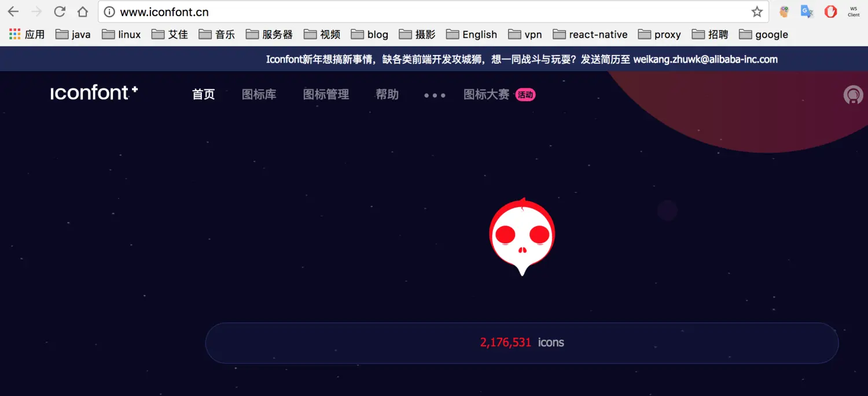The width and height of the screenshot is (868, 396).
Task: Expand the proxy bookmarks folder
Action: (x=660, y=35)
